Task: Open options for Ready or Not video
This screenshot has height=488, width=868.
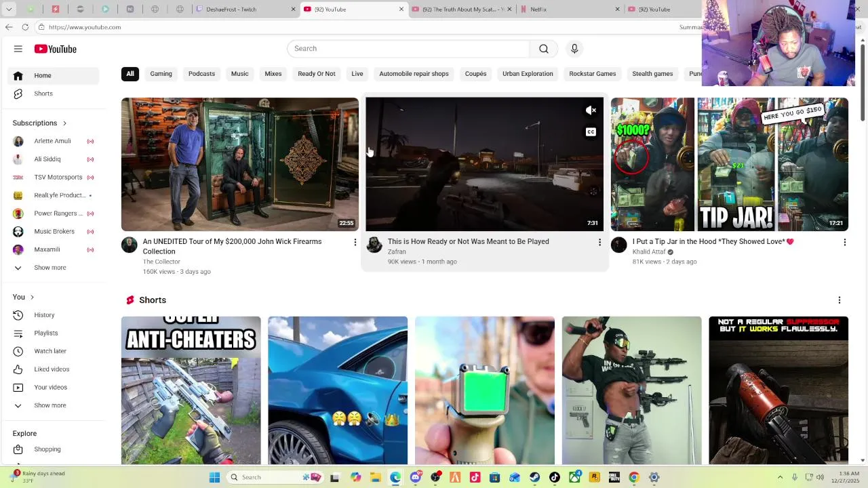Action: click(599, 242)
